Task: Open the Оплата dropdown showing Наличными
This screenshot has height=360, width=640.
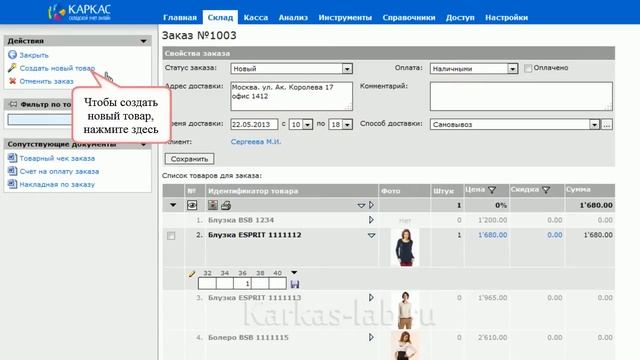Action: [x=513, y=69]
